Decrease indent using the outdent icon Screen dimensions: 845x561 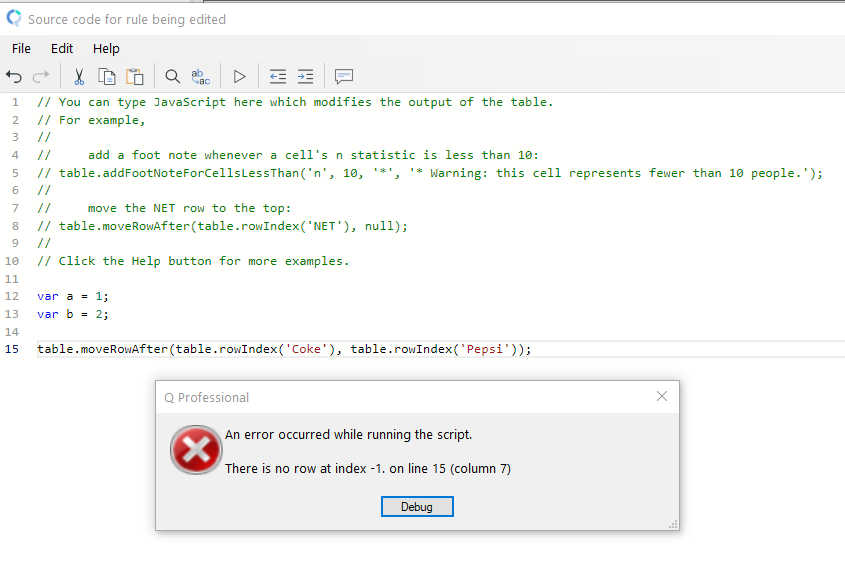[x=278, y=76]
